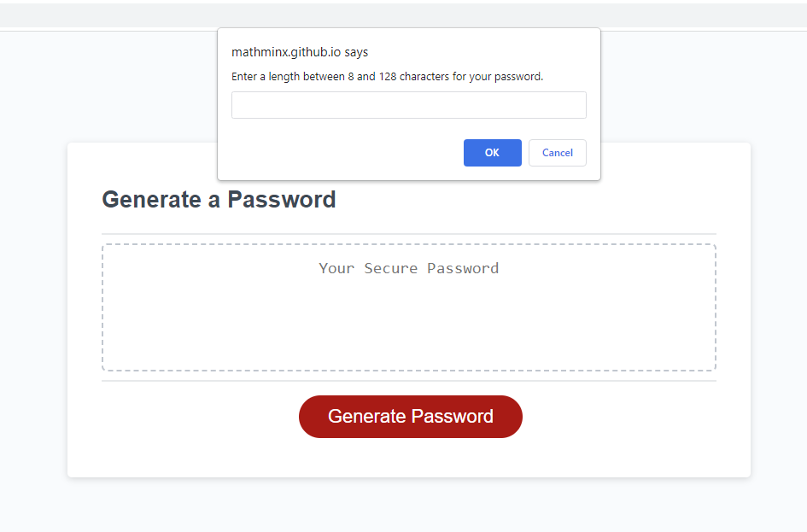
Task: Select the Your Secure Password display area
Action: click(408, 307)
